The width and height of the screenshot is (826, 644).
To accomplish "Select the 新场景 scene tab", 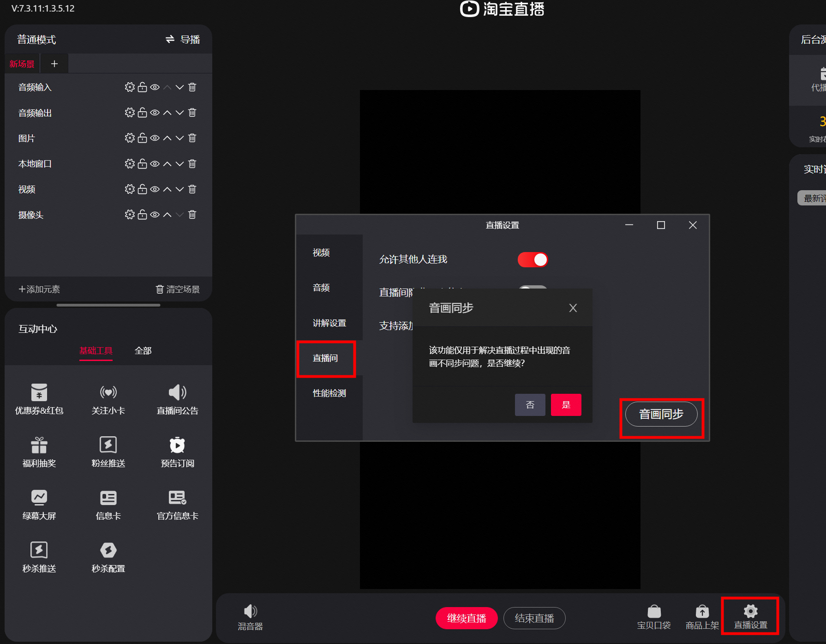I will click(22, 64).
